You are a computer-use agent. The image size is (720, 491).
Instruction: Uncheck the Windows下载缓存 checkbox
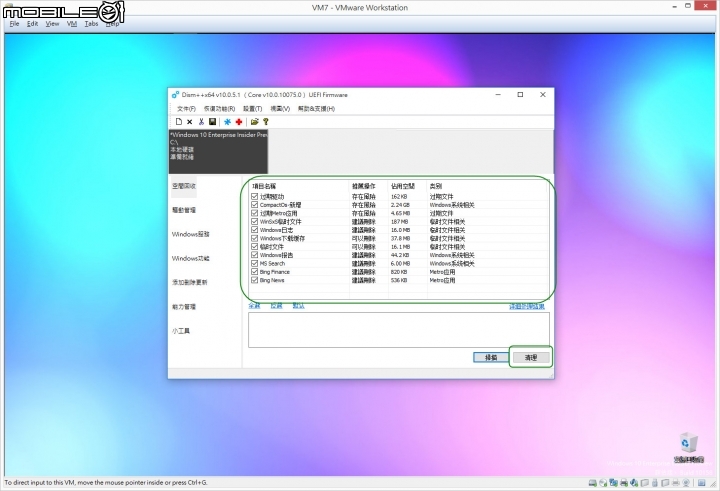(x=254, y=238)
